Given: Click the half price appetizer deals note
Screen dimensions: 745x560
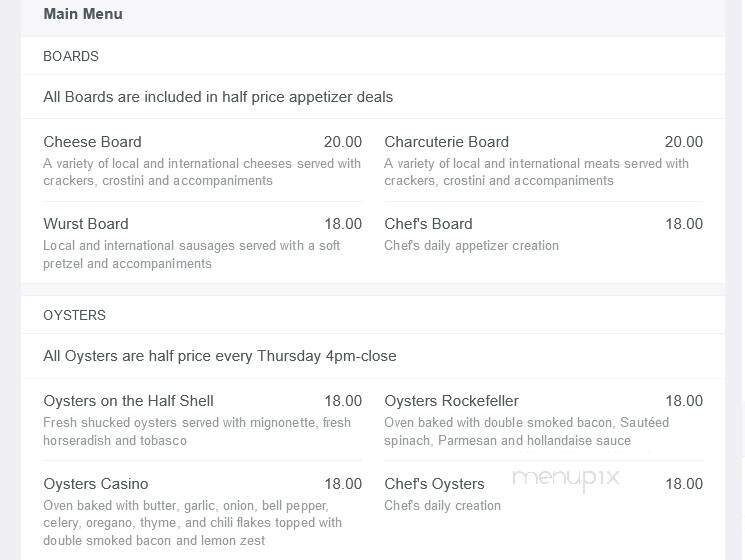Looking at the screenshot, I should (218, 97).
